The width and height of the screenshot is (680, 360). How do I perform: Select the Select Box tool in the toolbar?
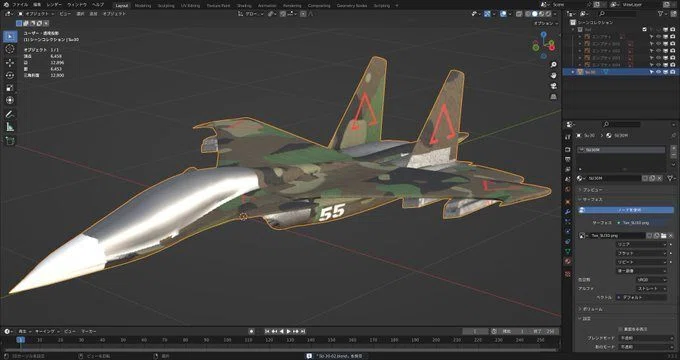tap(10, 36)
